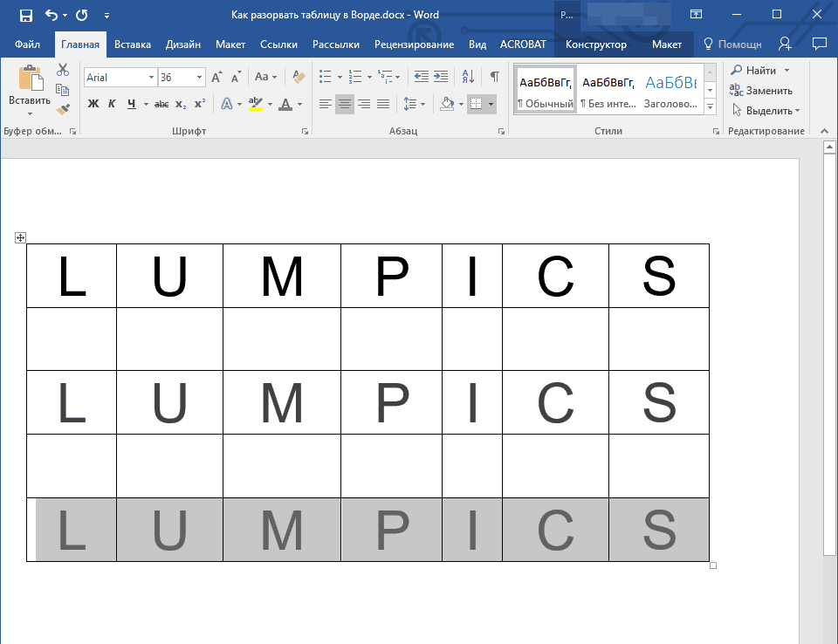The width and height of the screenshot is (838, 644).
Task: Select the Format Painter brush
Action: pos(63,109)
